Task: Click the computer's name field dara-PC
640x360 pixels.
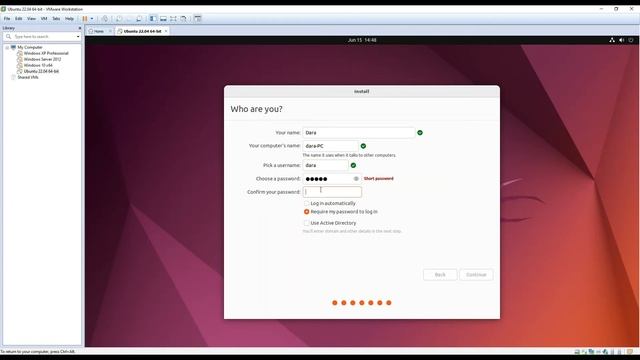Action: [330, 146]
